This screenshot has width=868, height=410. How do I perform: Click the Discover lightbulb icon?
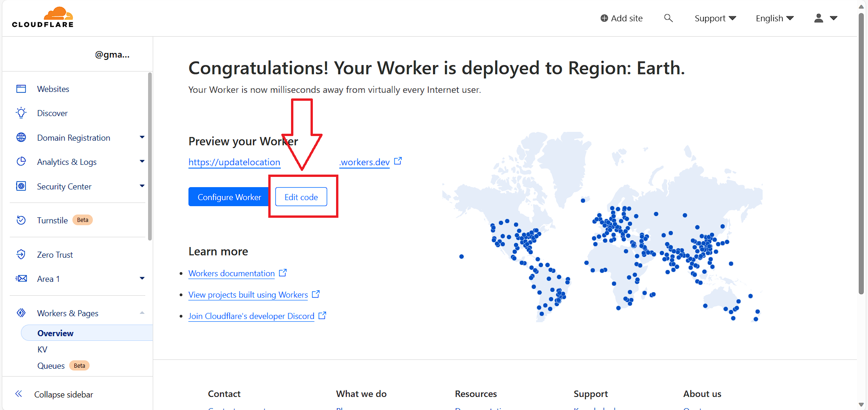click(x=21, y=113)
